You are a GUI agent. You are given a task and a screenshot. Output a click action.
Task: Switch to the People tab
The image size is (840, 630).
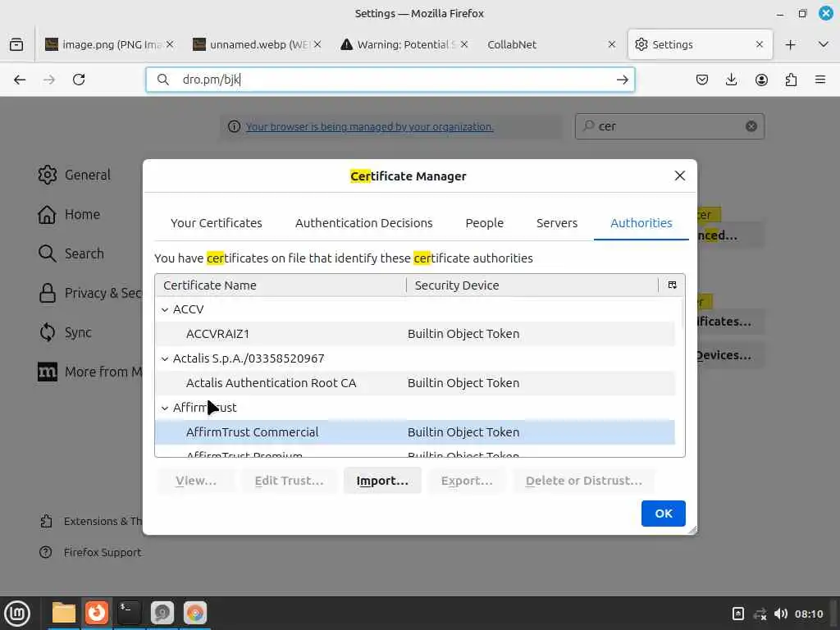pos(484,223)
